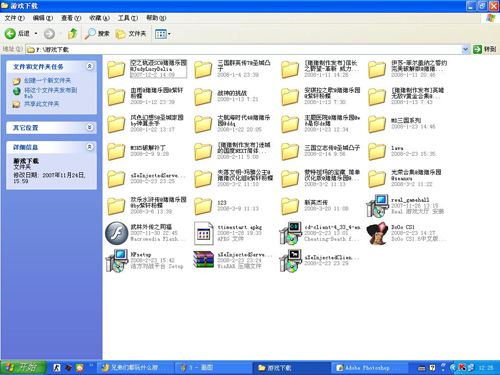Viewport: 500px width, 375px height.
Task: Select the real_gamehall installer icon
Action: 377,206
